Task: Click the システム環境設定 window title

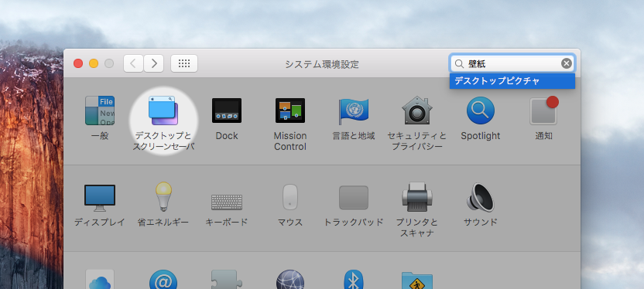Action: coord(322,64)
